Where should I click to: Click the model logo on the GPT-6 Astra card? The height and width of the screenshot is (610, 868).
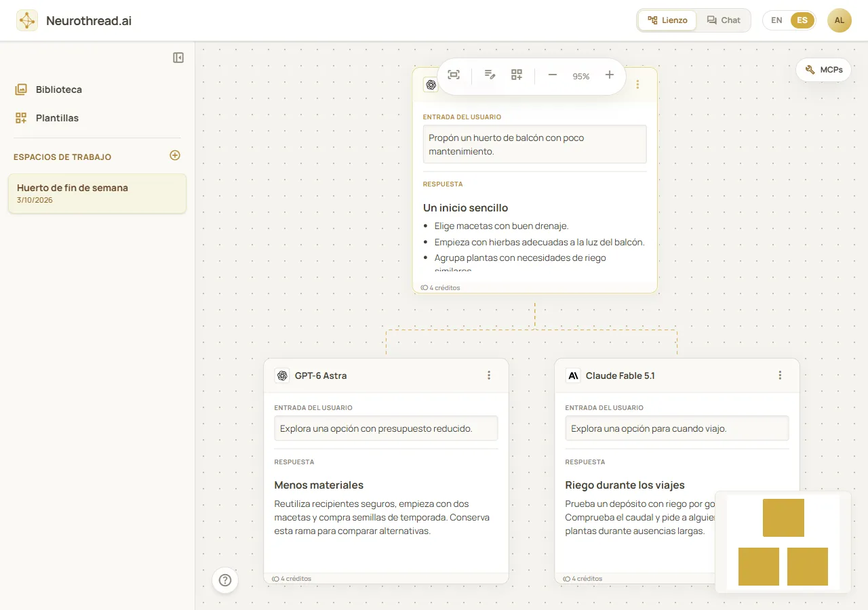click(282, 375)
